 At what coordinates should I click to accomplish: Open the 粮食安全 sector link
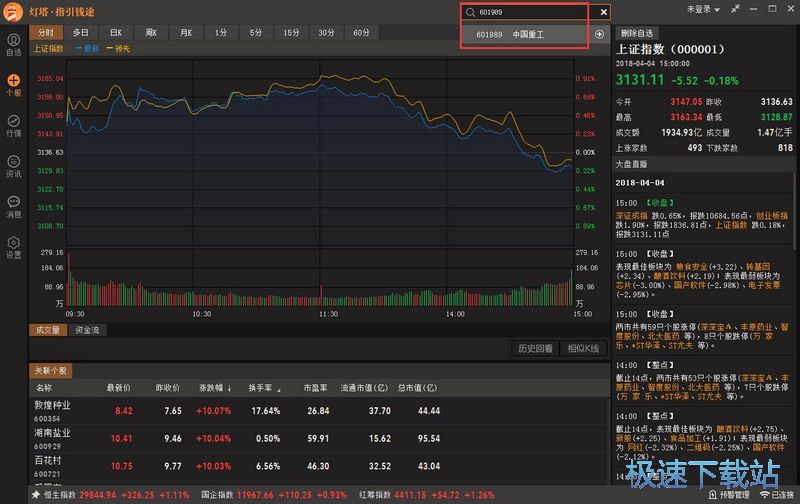click(x=692, y=267)
